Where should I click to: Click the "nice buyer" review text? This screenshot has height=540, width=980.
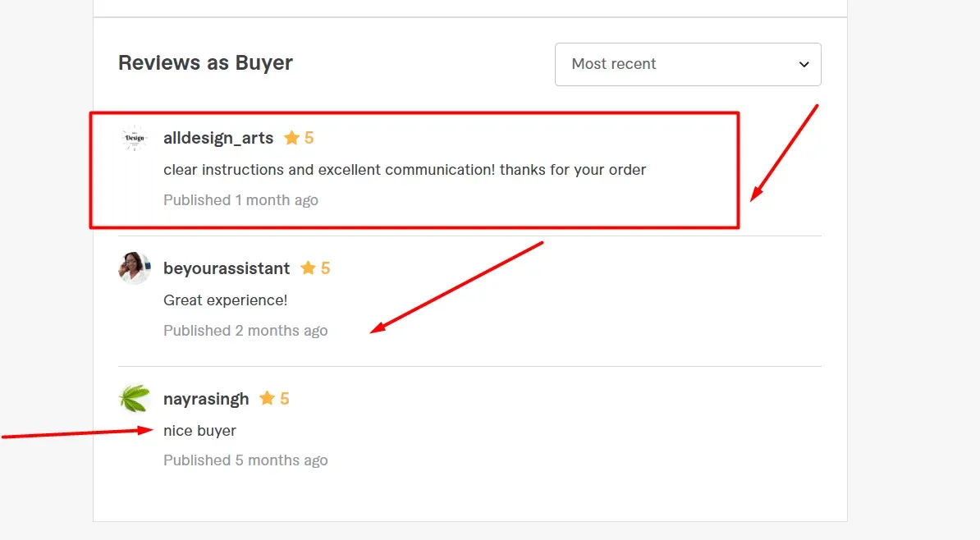click(x=199, y=431)
